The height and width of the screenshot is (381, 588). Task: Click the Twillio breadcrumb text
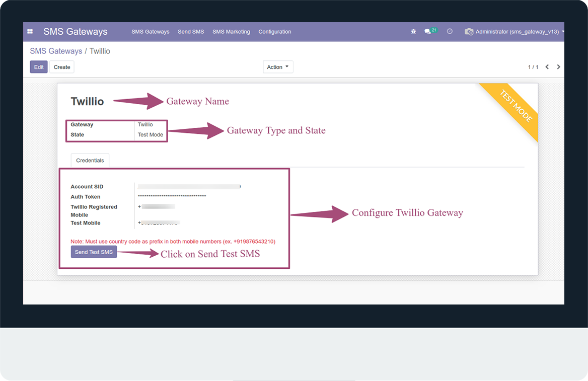100,51
